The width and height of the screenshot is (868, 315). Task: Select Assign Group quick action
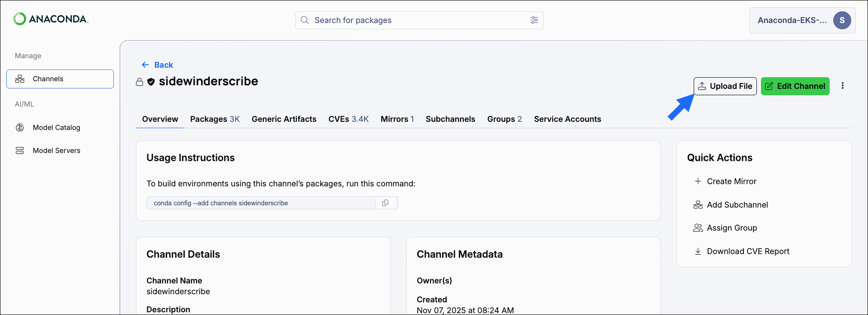pyautogui.click(x=725, y=228)
